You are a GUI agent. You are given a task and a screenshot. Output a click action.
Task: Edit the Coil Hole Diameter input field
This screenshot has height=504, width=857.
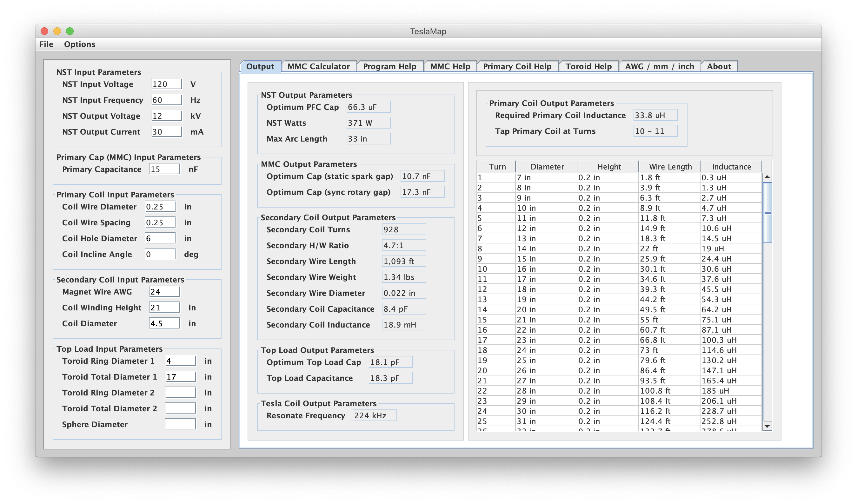point(160,238)
